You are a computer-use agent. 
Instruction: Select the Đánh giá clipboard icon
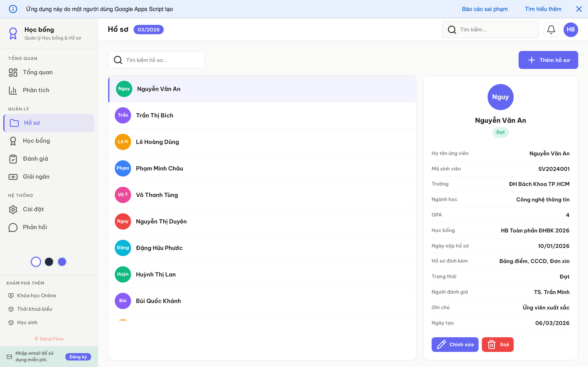[13, 159]
